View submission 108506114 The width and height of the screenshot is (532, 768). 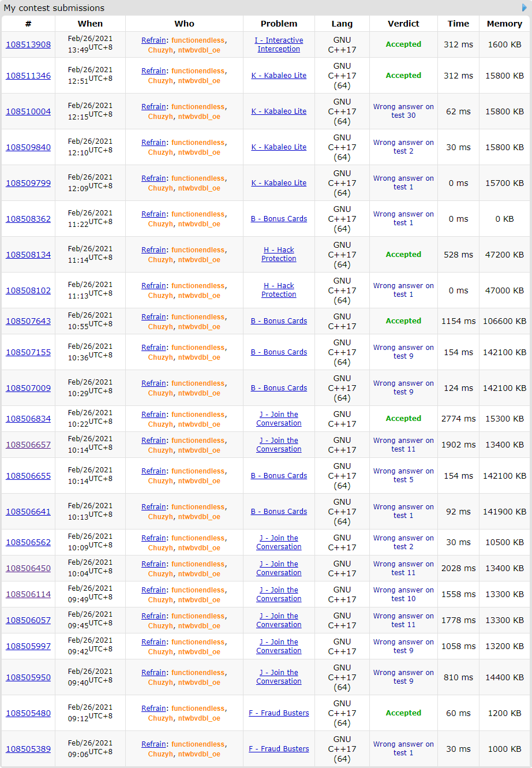[28, 594]
